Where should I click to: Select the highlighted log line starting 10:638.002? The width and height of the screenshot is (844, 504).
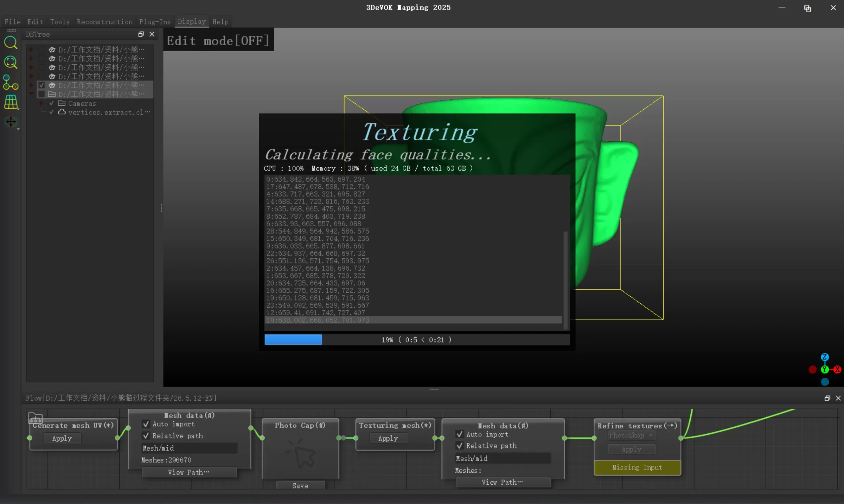(x=413, y=320)
